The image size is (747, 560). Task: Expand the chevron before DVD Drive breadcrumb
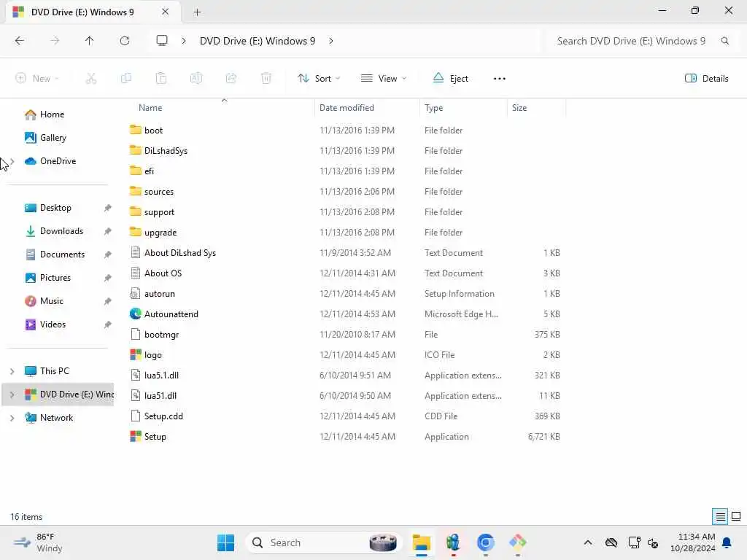point(184,41)
